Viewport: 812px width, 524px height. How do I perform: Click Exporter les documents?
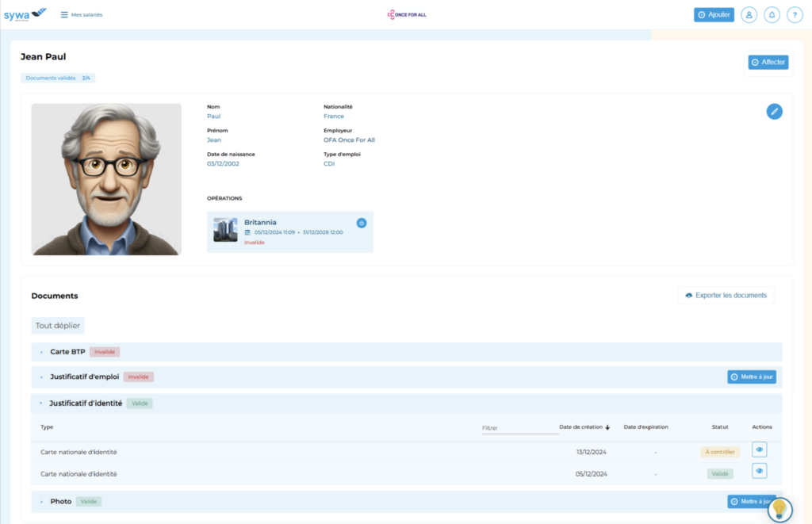click(725, 294)
